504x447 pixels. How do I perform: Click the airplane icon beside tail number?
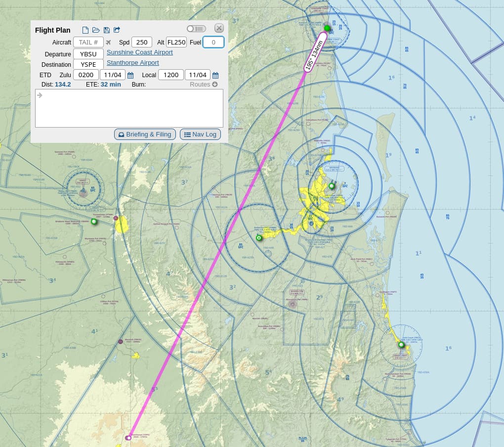(x=109, y=43)
